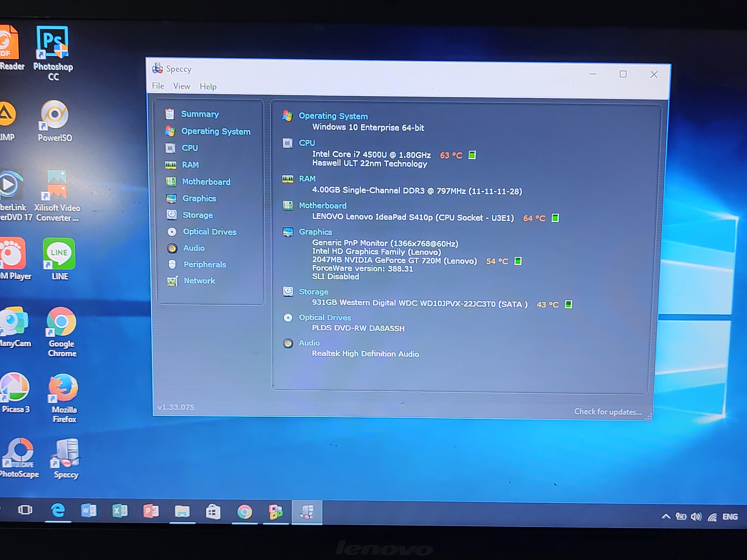The width and height of the screenshot is (747, 560).
Task: Click the CPU heading in summary pane
Action: point(307,143)
